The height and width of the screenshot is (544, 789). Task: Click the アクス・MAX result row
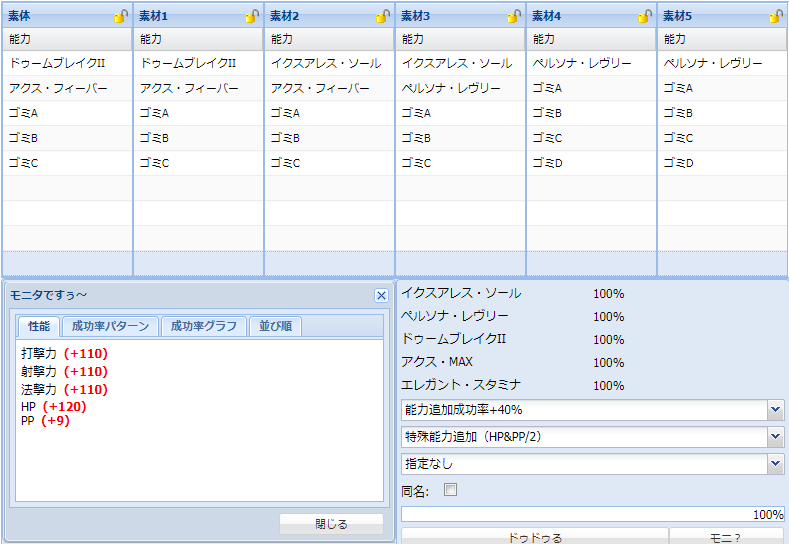pyautogui.click(x=512, y=362)
